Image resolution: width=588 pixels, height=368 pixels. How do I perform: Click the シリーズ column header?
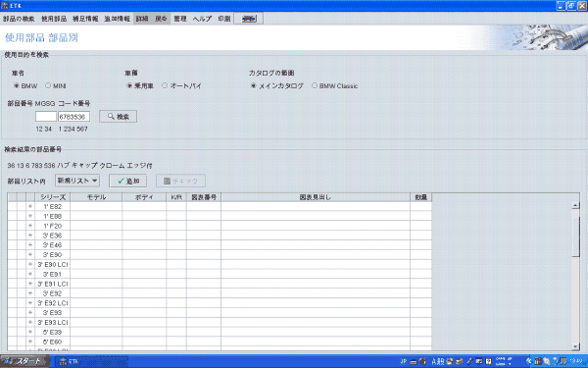click(53, 197)
